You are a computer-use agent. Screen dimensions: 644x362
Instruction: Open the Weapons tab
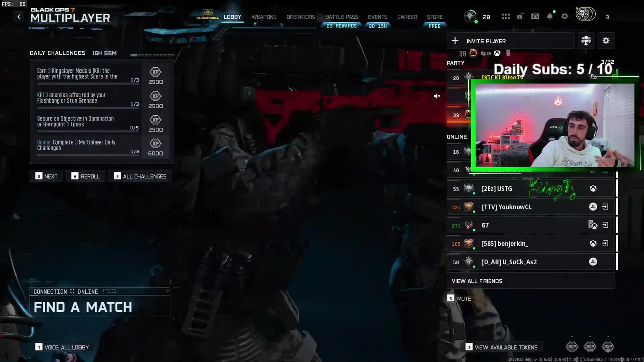[264, 17]
